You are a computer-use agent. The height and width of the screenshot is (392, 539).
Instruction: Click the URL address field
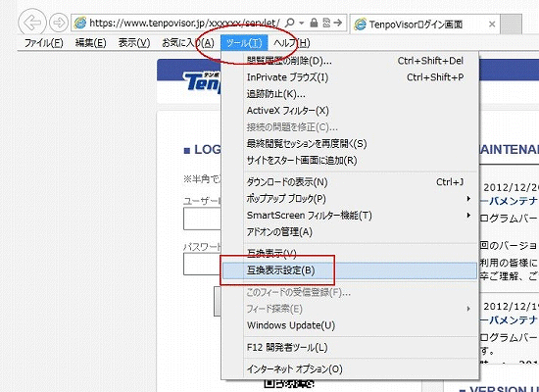tap(184, 23)
